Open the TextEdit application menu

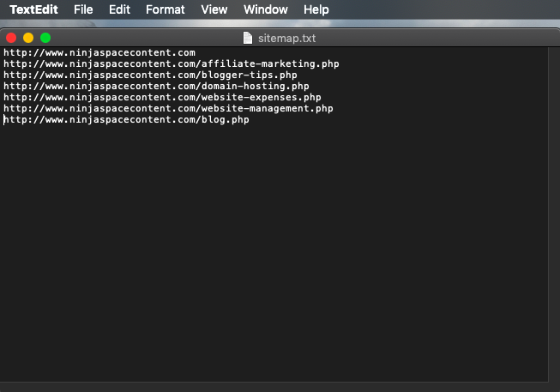click(34, 9)
